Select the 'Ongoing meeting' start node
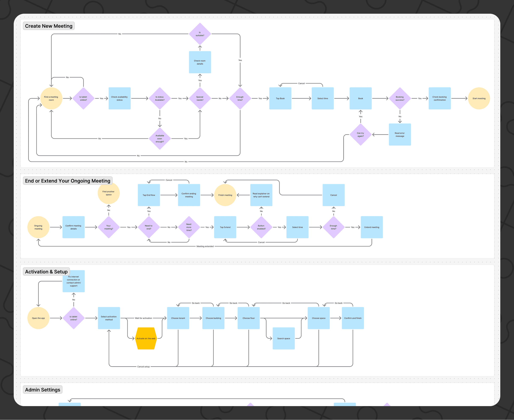Image resolution: width=514 pixels, height=420 pixels. [x=38, y=227]
